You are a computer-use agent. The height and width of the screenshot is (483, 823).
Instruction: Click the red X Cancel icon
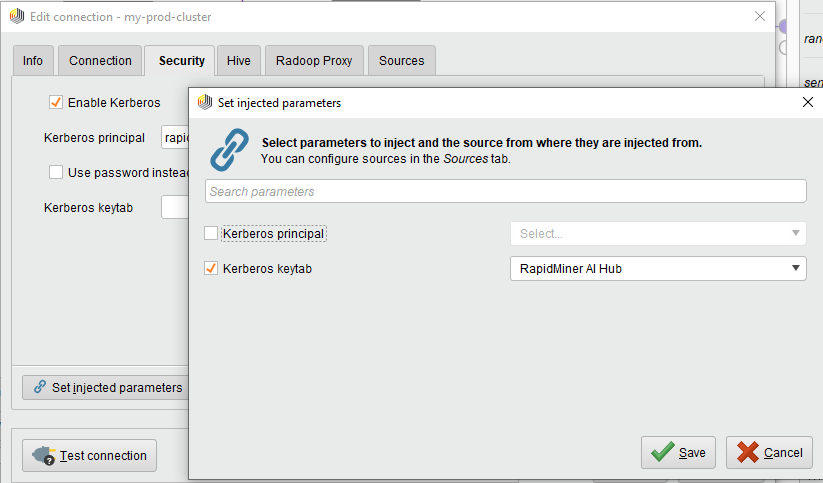(747, 452)
